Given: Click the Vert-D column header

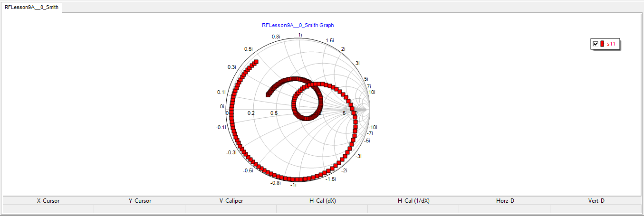Looking at the screenshot, I should [596, 201].
